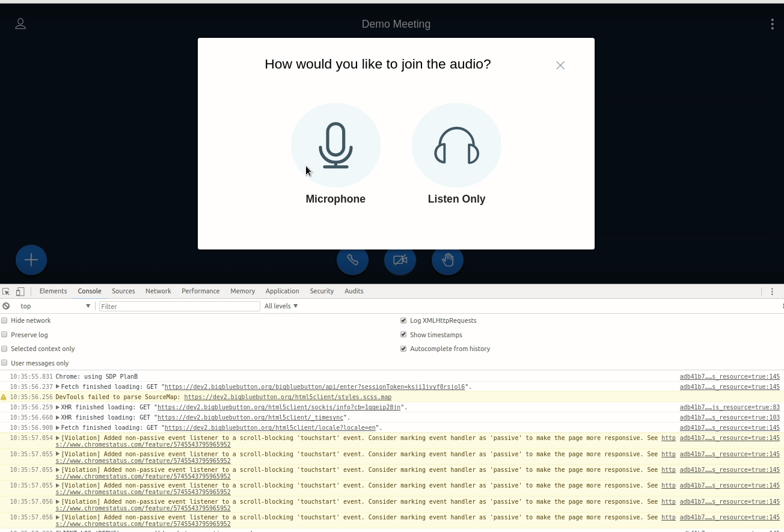Check User messages only
The height and width of the screenshot is (532, 784).
[4, 363]
